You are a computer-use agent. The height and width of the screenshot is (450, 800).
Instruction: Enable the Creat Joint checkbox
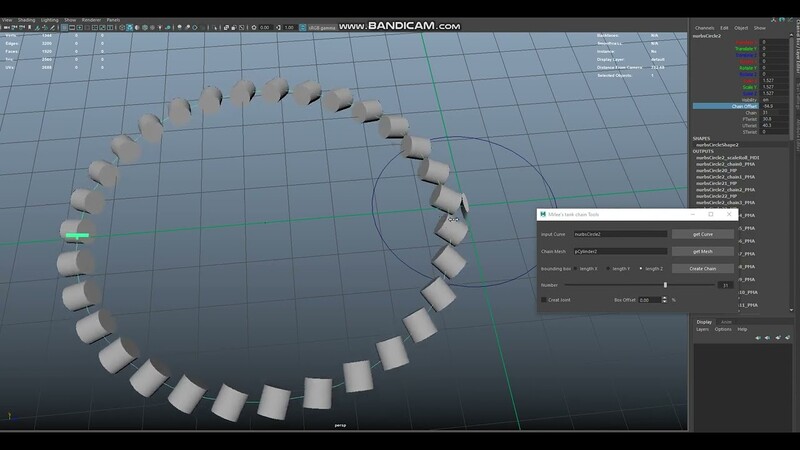[x=545, y=299]
